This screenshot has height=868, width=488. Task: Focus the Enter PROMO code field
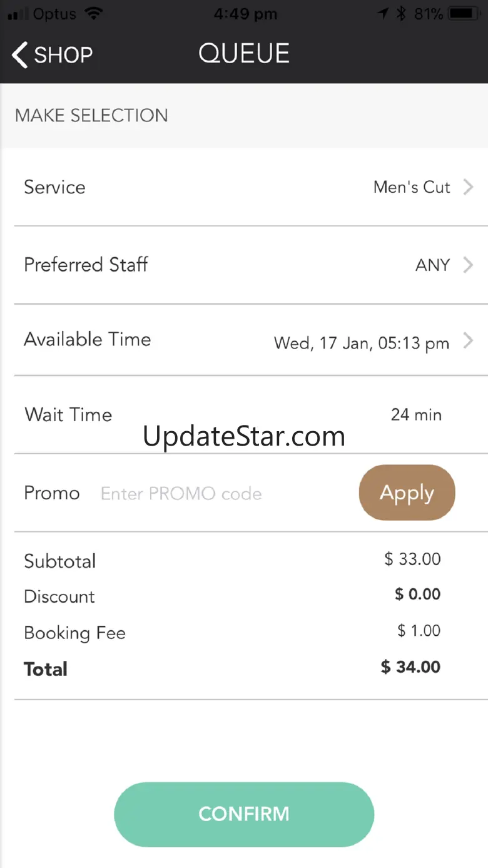181,494
